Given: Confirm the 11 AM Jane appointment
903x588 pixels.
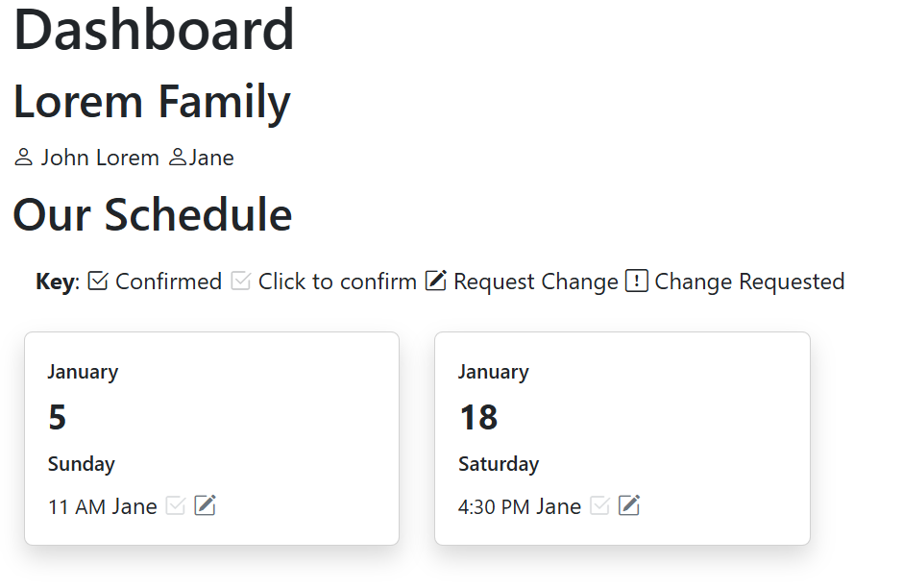Looking at the screenshot, I should [x=176, y=505].
